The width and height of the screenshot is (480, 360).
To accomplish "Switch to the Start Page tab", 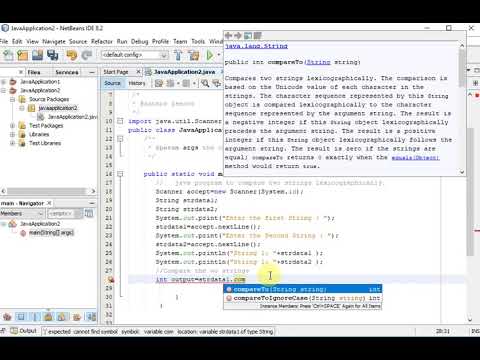I will click(x=116, y=72).
